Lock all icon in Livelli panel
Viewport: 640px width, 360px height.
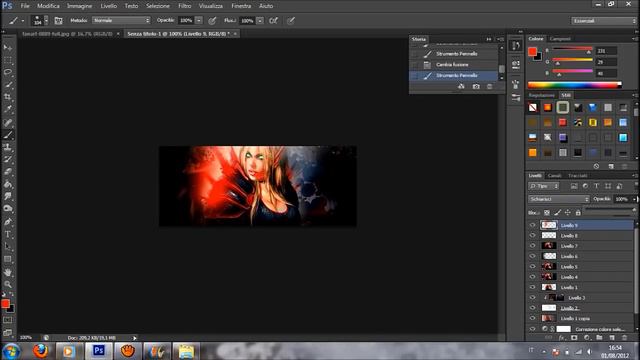[x=578, y=213]
